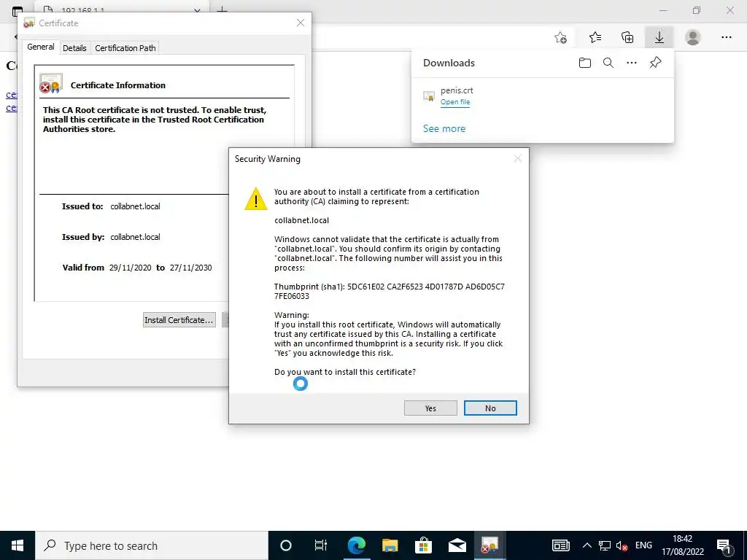Decline installation with the No button
The width and height of the screenshot is (747, 560).
(490, 408)
